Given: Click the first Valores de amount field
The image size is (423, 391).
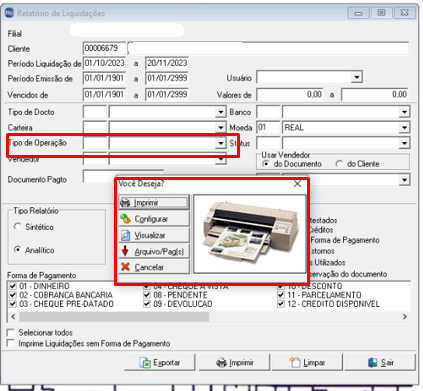Looking at the screenshot, I should (290, 95).
